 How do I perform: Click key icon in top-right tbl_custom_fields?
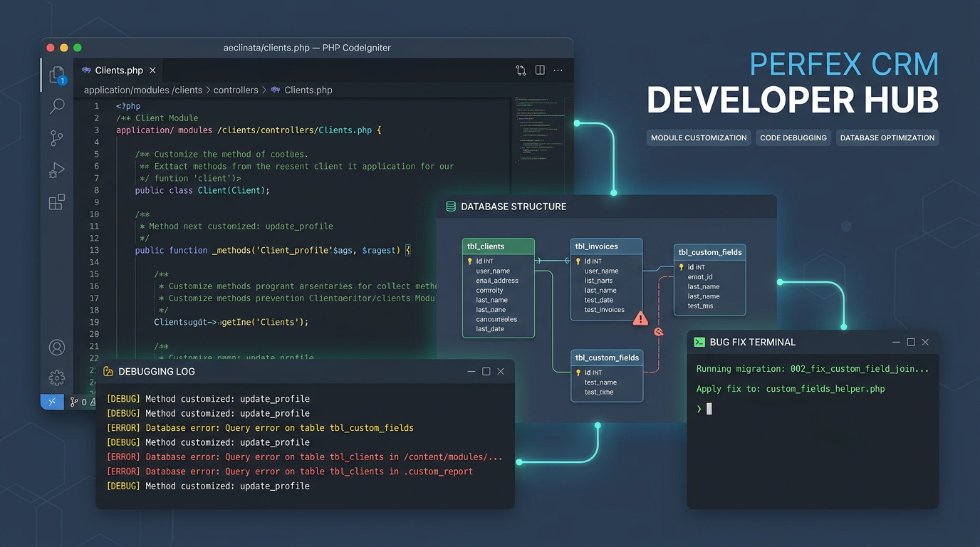(682, 267)
